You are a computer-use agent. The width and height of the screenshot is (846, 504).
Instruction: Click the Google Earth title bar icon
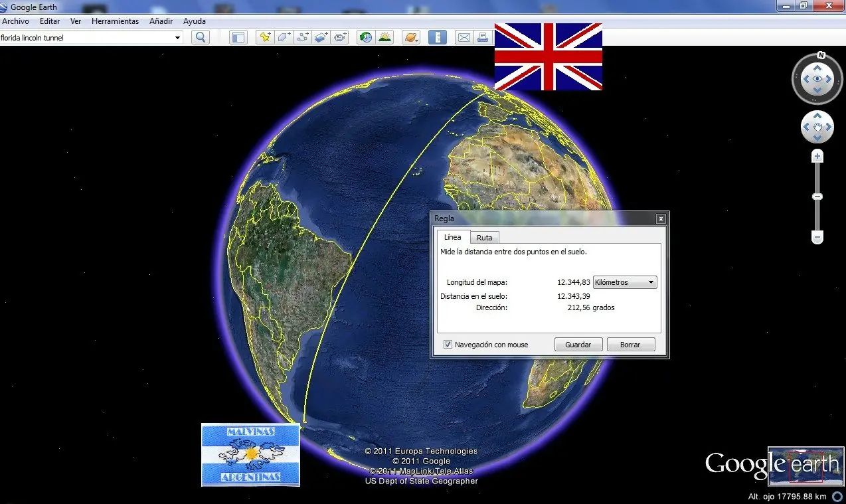coord(5,7)
